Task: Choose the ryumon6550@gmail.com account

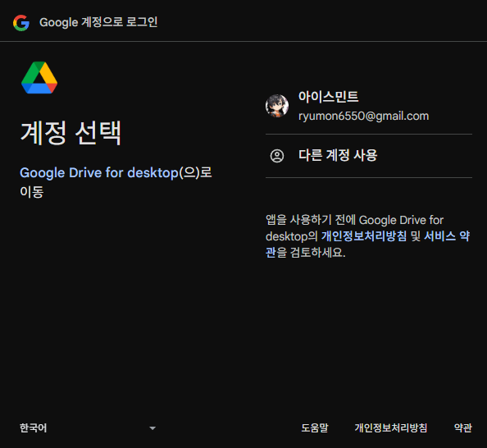Action: (x=369, y=106)
